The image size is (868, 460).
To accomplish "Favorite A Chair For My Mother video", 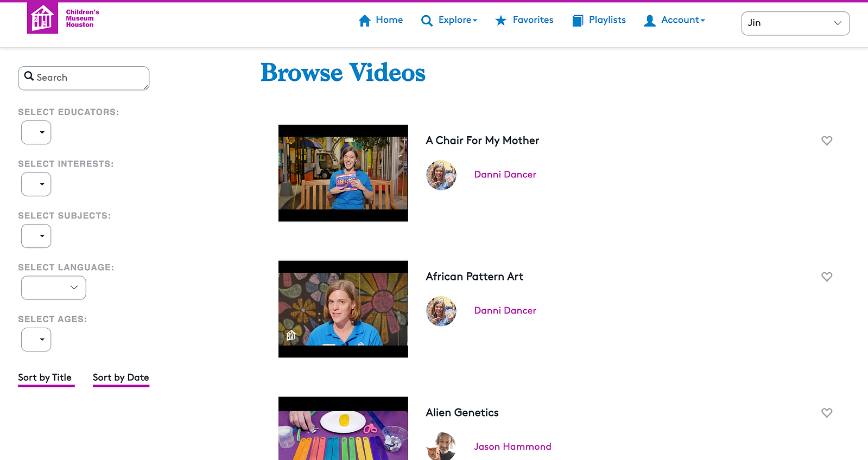I will tap(827, 140).
